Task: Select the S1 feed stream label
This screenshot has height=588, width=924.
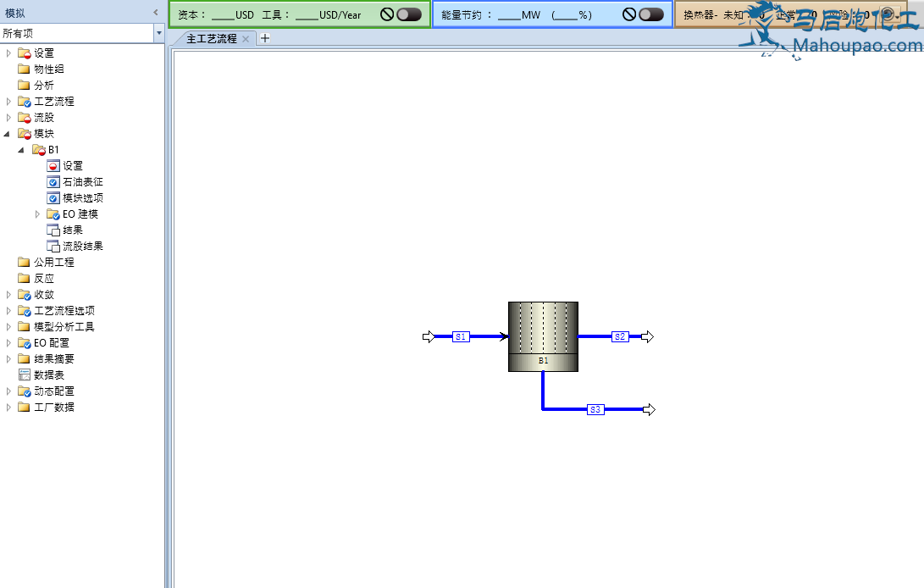Action: [x=461, y=337]
